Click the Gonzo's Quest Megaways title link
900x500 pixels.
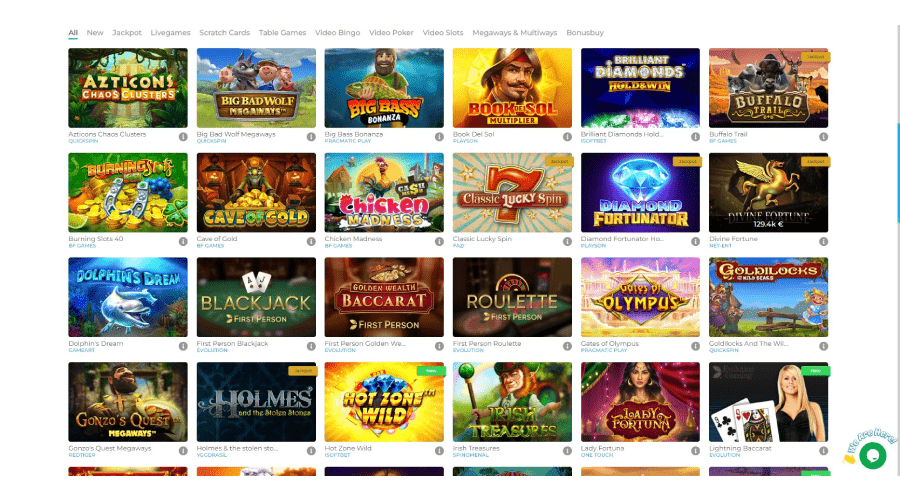tap(110, 448)
